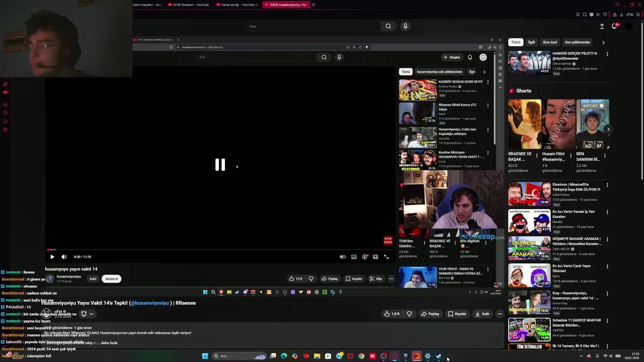Image resolution: width=644 pixels, height=362 pixels.
Task: Focus the YouTube Ara search input field
Action: pos(313,26)
